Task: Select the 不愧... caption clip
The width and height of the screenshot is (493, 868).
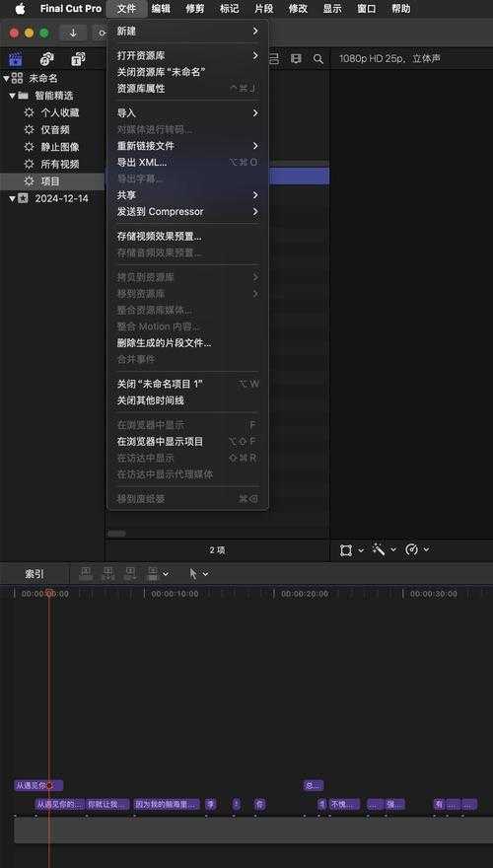Action: (x=345, y=804)
